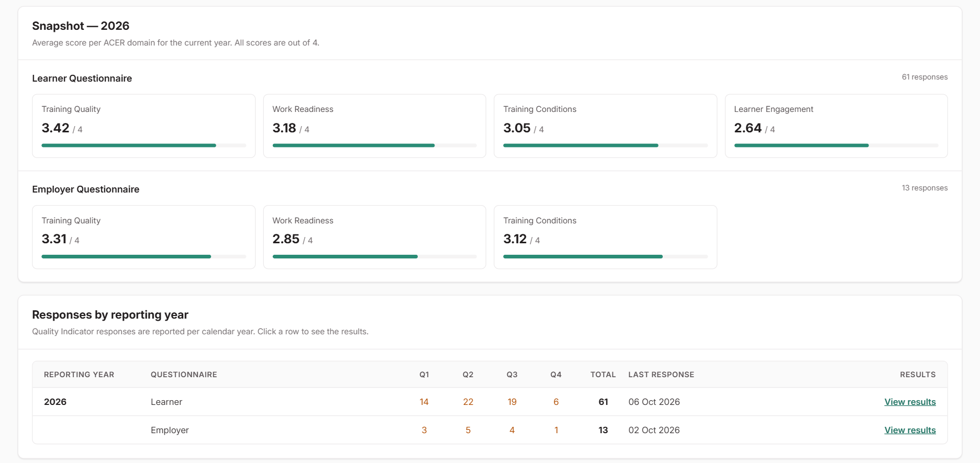Click the LAST RESPONSE column header

coord(661,375)
